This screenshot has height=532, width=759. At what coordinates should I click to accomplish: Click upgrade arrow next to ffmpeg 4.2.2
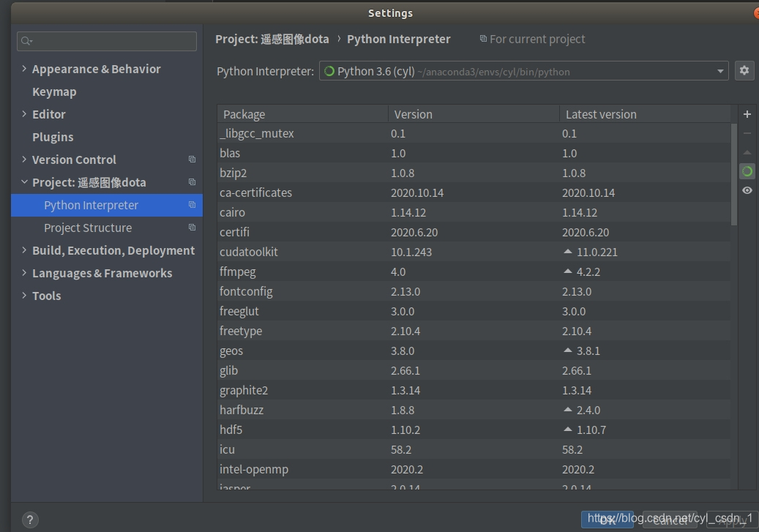click(x=568, y=271)
